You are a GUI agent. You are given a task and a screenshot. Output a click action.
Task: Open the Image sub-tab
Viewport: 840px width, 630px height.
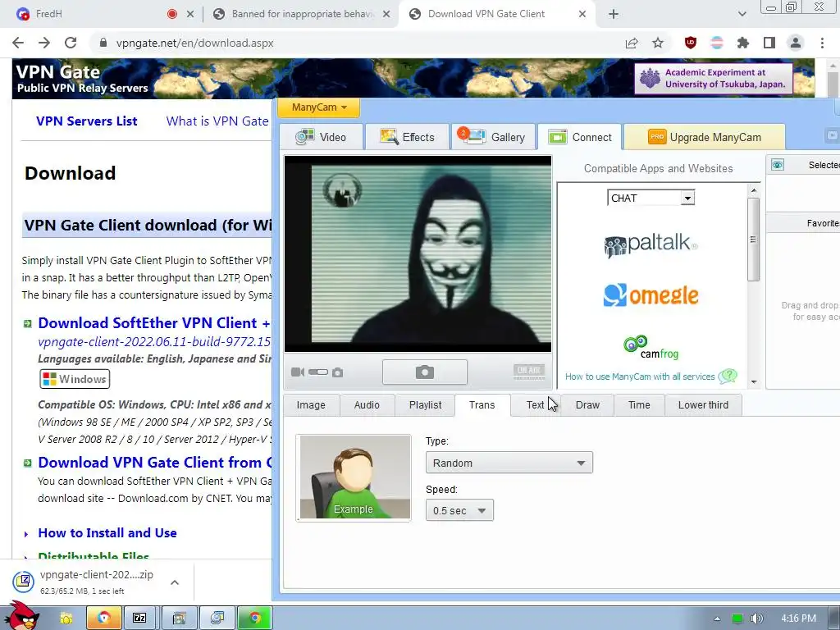311,405
